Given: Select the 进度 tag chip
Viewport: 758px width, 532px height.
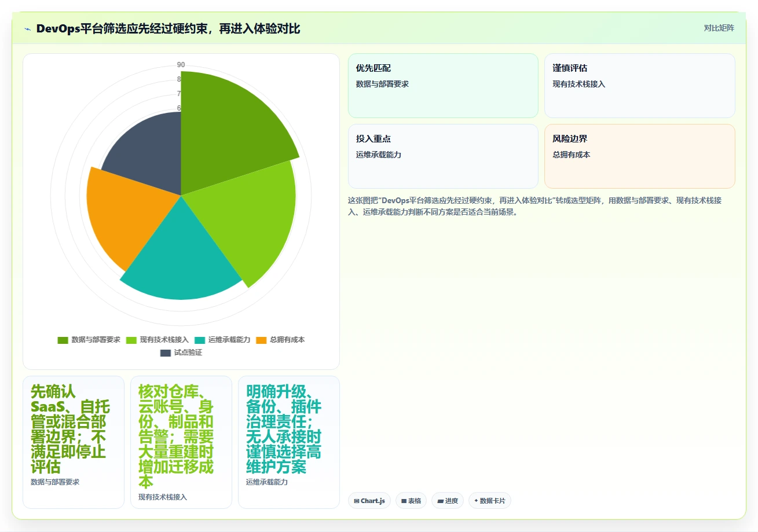Looking at the screenshot, I should click(448, 501).
